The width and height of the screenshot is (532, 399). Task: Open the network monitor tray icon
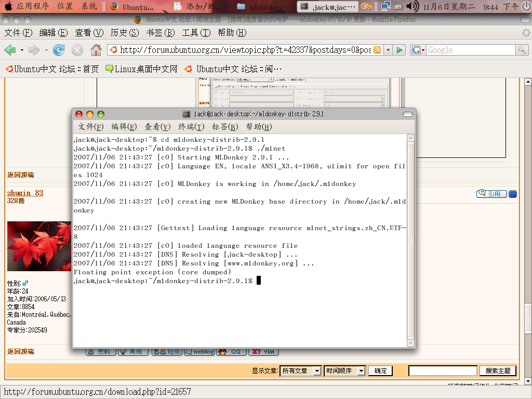386,6
